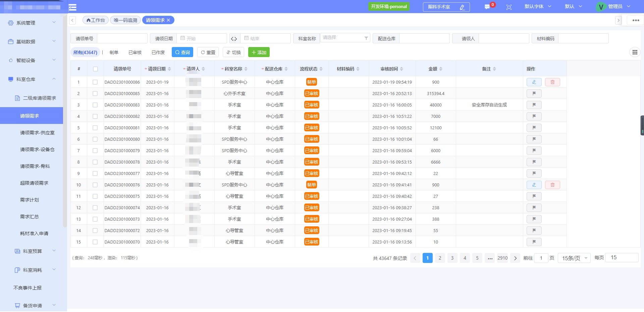Check the row for DADD2301000073
644x312 pixels.
(95, 219)
